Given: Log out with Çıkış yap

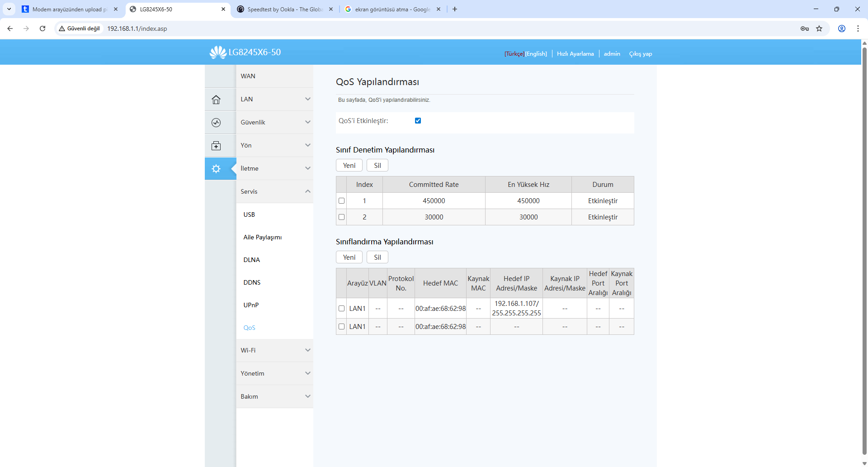Looking at the screenshot, I should (641, 54).
